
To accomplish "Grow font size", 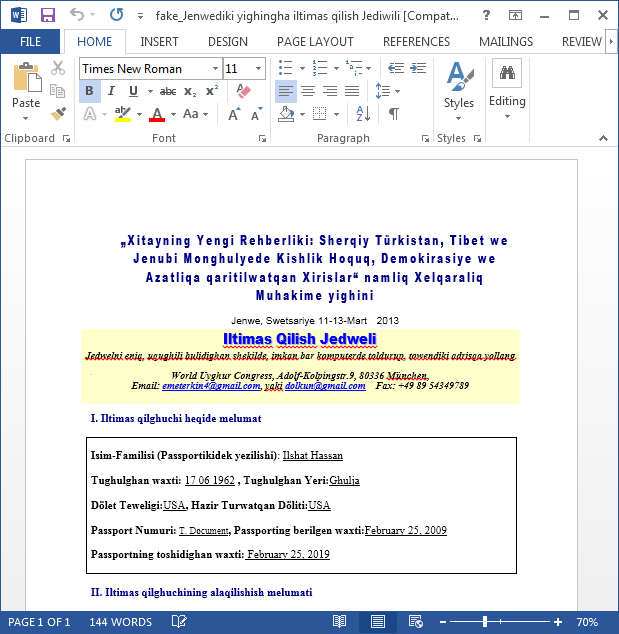I will pyautogui.click(x=234, y=114).
